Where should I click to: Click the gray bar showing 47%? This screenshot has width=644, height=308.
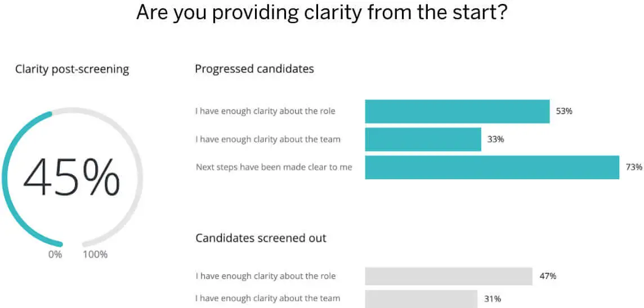coord(448,277)
